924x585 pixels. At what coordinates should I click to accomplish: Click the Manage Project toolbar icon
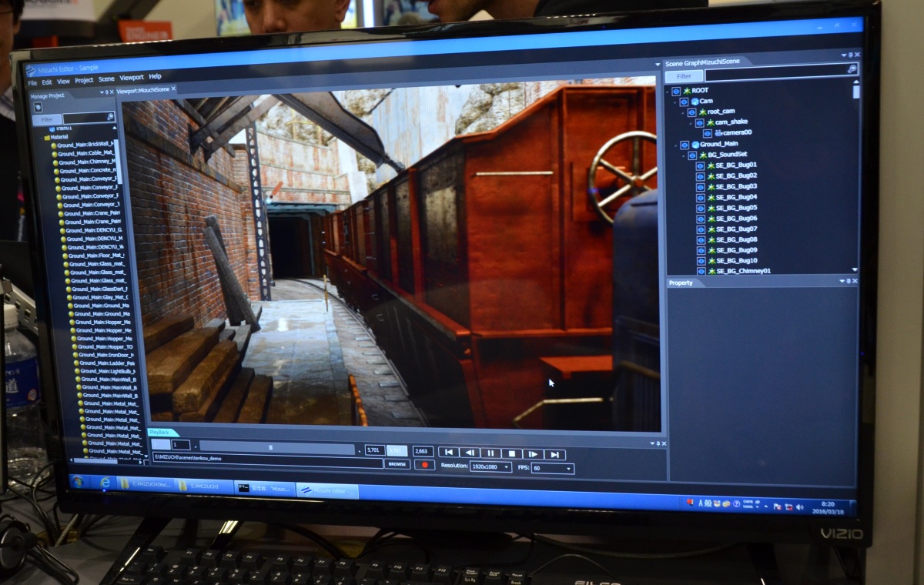coord(38,106)
